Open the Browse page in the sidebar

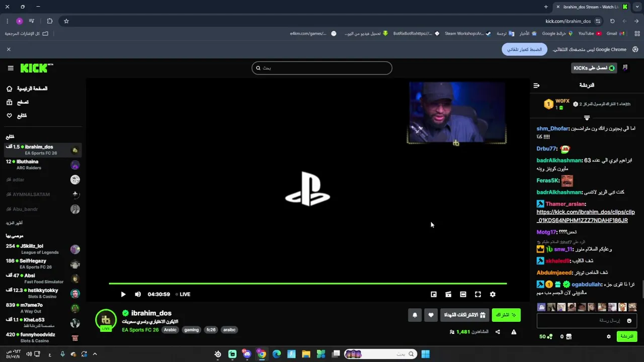point(18,102)
